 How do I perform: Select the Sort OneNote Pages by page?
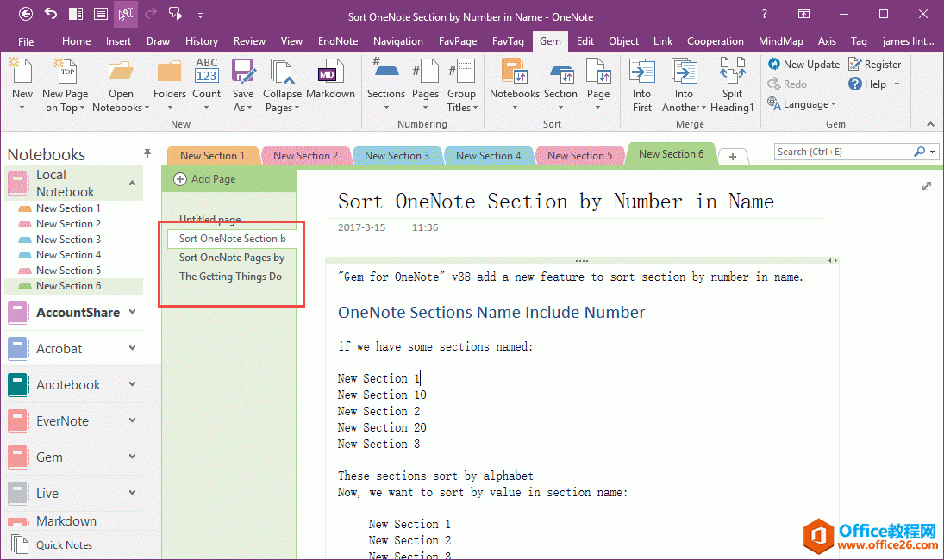pos(232,258)
